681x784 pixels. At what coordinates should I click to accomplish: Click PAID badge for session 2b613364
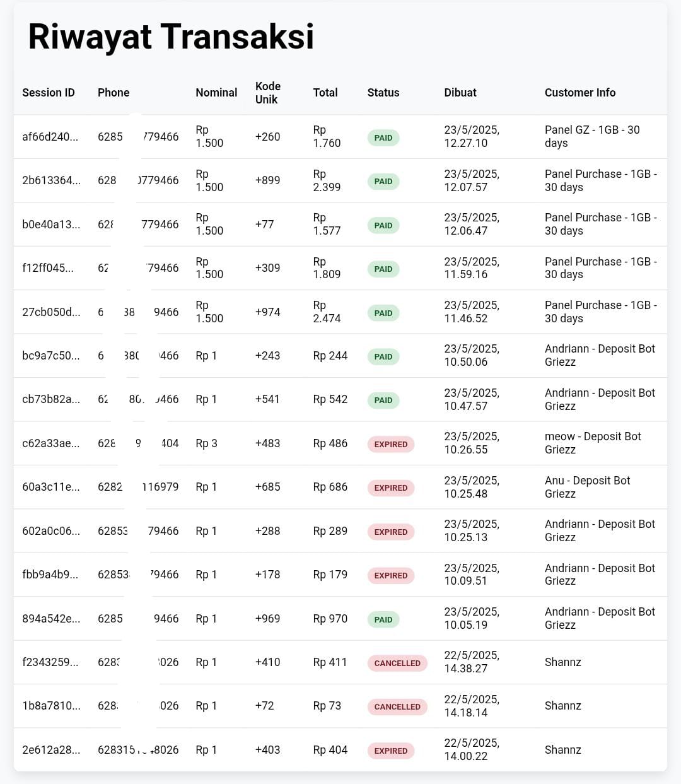[383, 181]
